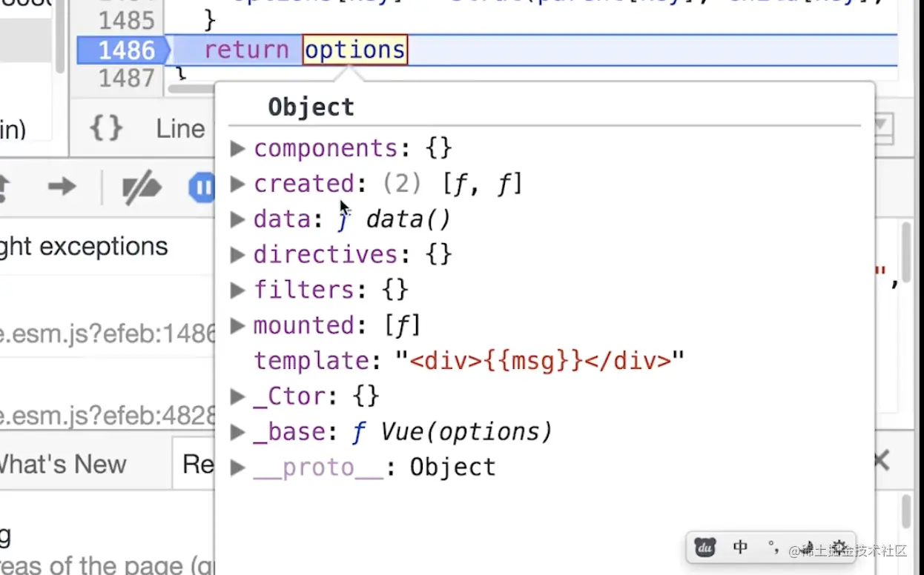Click the pretty-print curly braces icon
This screenshot has height=575, width=924.
(106, 128)
